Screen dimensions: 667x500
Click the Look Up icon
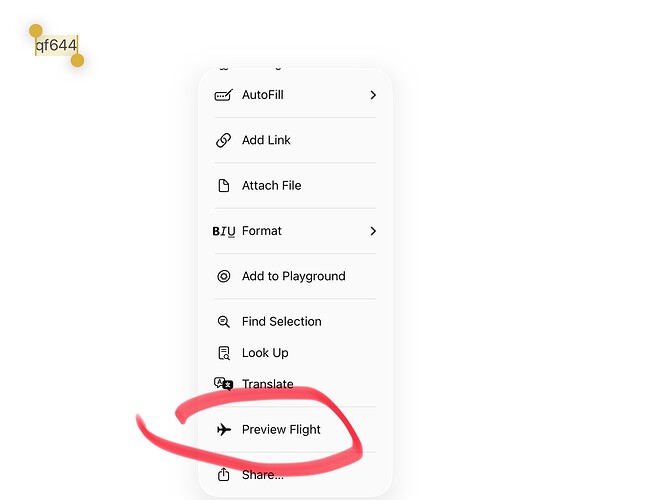click(223, 353)
